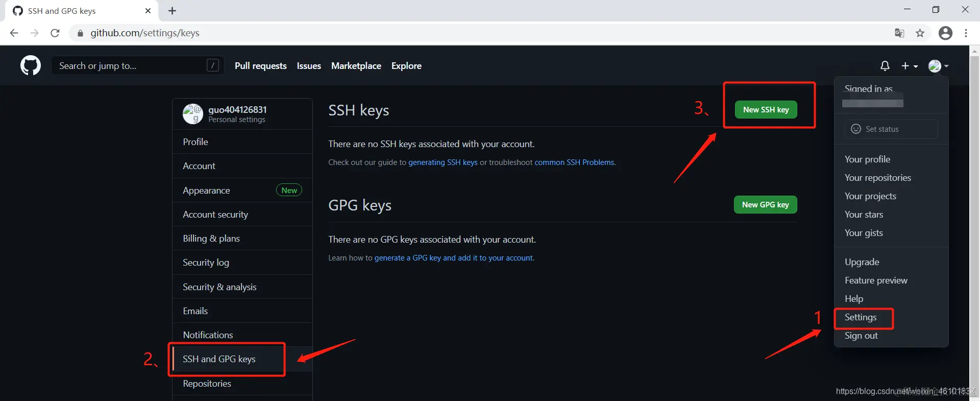The height and width of the screenshot is (401, 980).
Task: Select Profile in the settings sidebar
Action: pyautogui.click(x=242, y=142)
